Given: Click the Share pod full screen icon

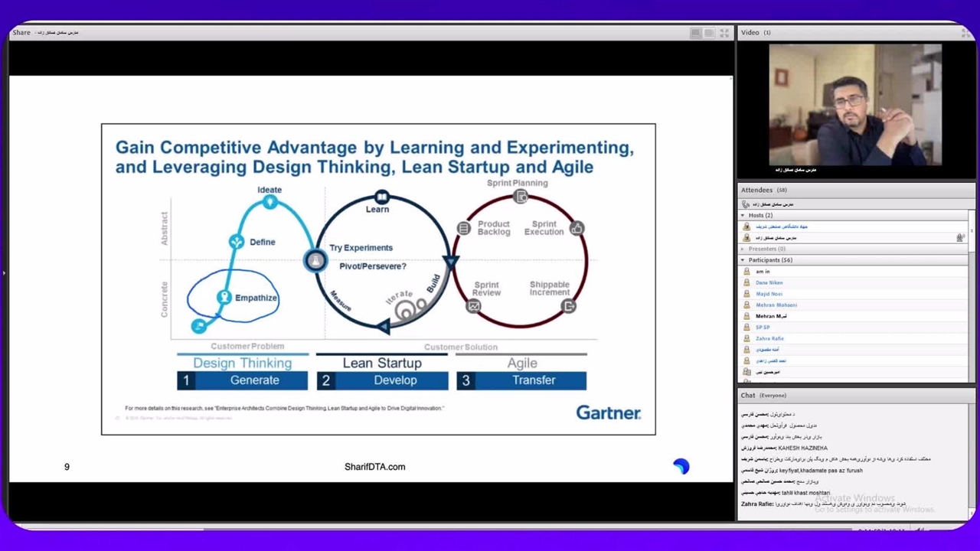Looking at the screenshot, I should pos(724,33).
